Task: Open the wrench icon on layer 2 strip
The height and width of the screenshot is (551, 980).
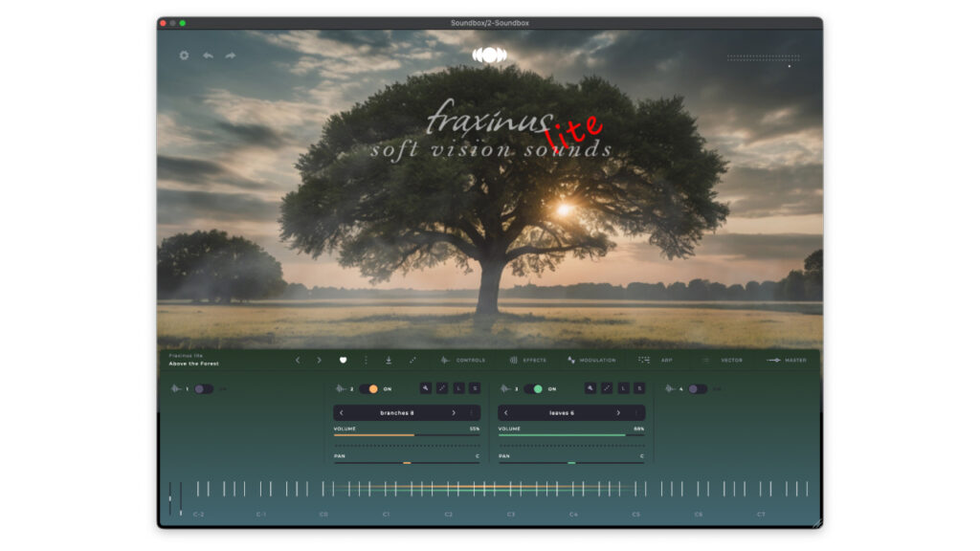Action: click(424, 387)
